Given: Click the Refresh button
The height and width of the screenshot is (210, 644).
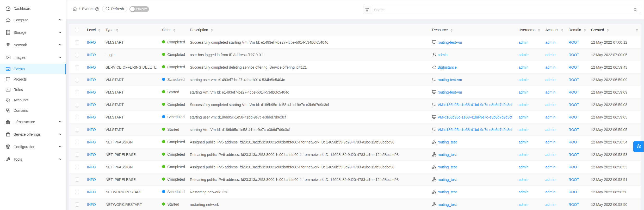Looking at the screenshot, I should pyautogui.click(x=115, y=9).
